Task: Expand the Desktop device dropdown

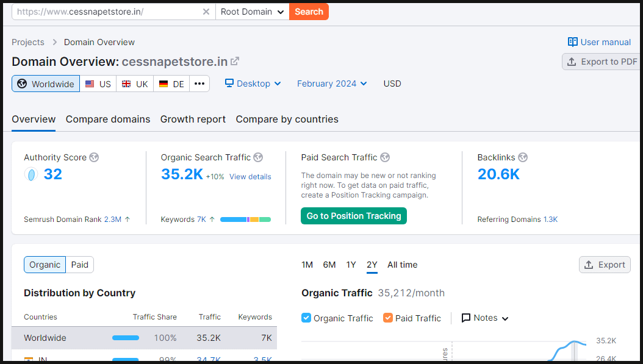Action: coord(253,84)
